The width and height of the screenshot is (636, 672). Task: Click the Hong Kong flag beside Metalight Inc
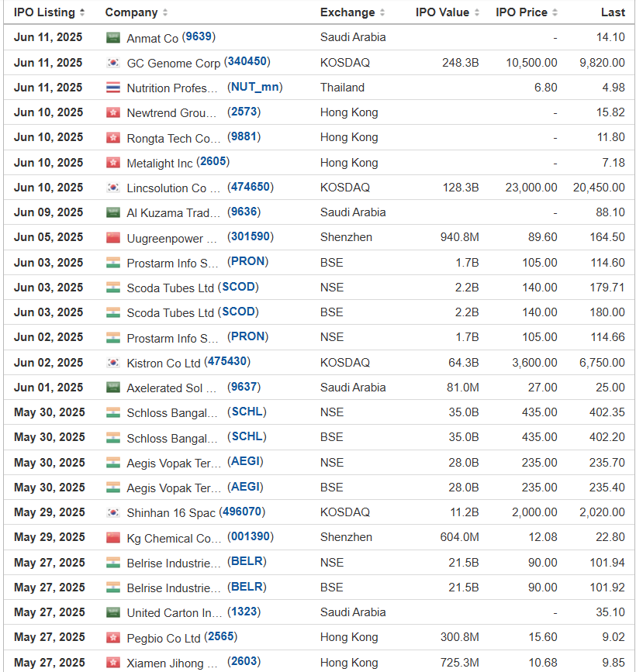click(113, 163)
